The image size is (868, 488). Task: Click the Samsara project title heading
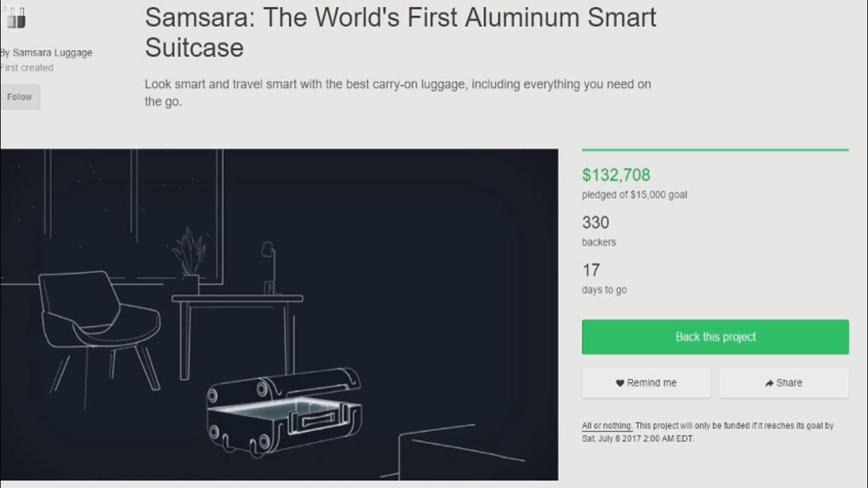point(400,32)
